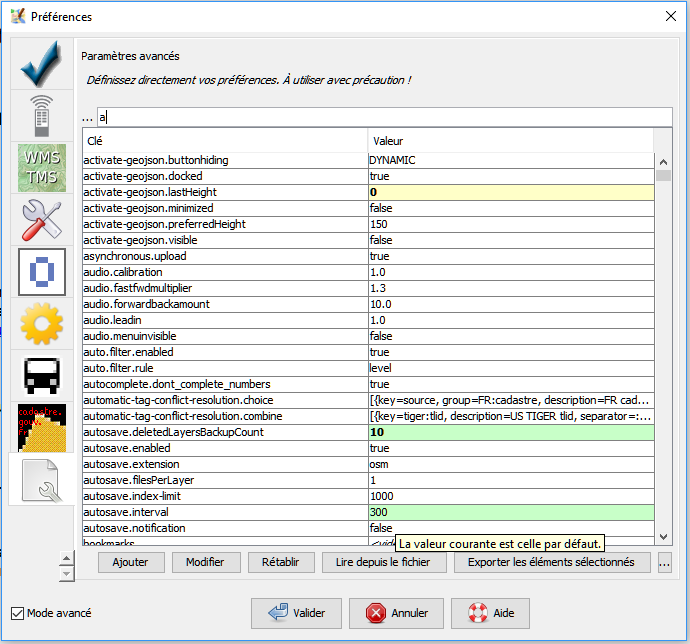Click the preferences table vertical scrollbar

[663, 350]
